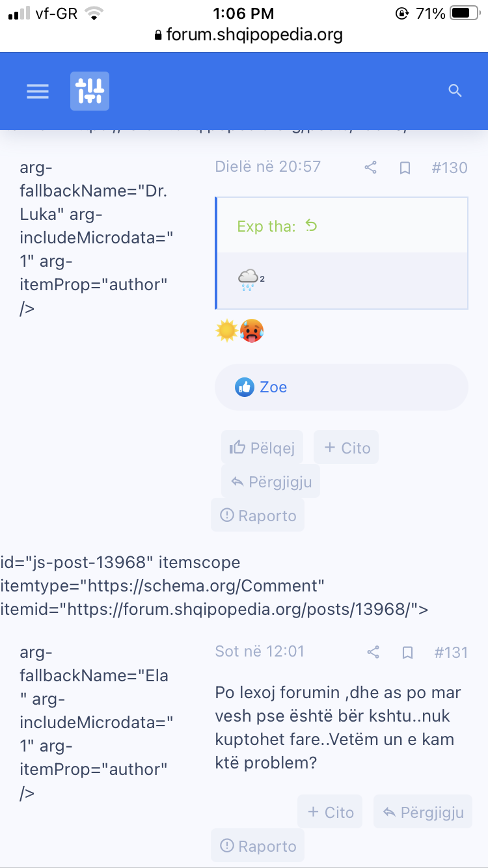This screenshot has height=868, width=488.
Task: Open the search magnifier icon
Action: pos(455,91)
